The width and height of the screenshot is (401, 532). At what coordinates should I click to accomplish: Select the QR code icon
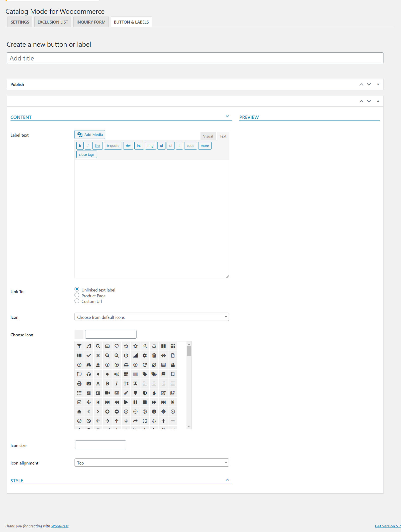point(126,374)
